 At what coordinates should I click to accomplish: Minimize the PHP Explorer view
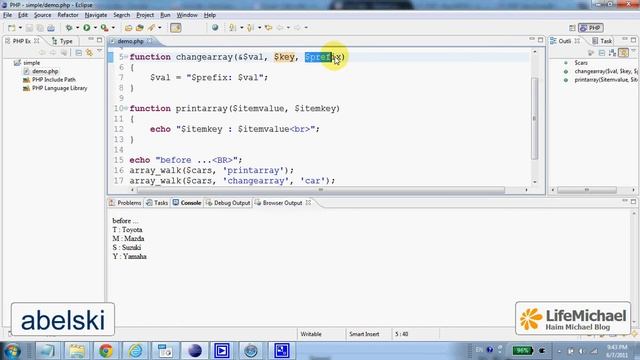[91, 40]
